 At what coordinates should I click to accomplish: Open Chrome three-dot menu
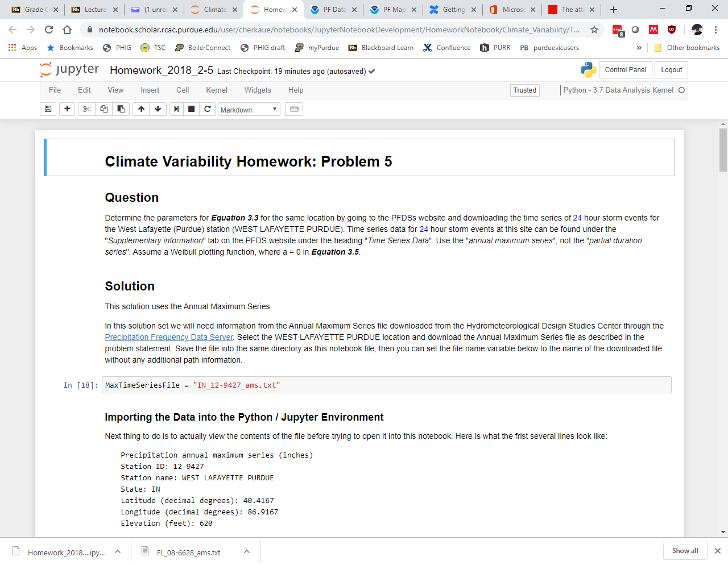pos(715,30)
